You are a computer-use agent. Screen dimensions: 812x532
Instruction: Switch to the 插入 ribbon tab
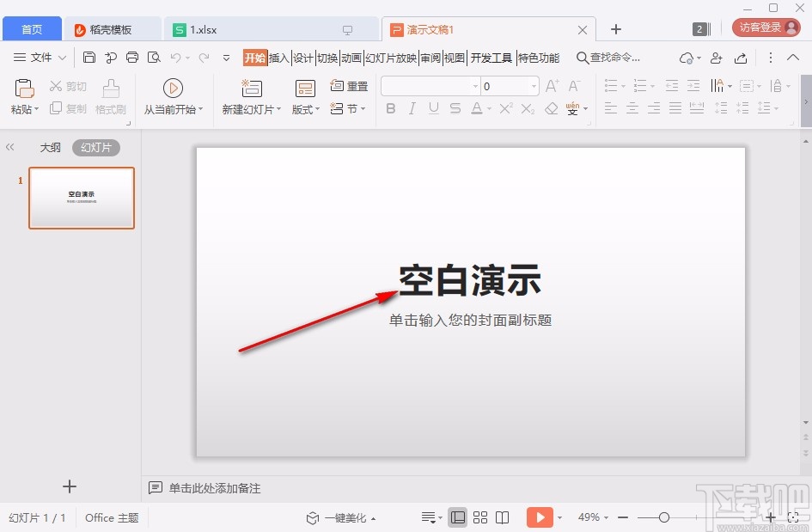pos(278,58)
